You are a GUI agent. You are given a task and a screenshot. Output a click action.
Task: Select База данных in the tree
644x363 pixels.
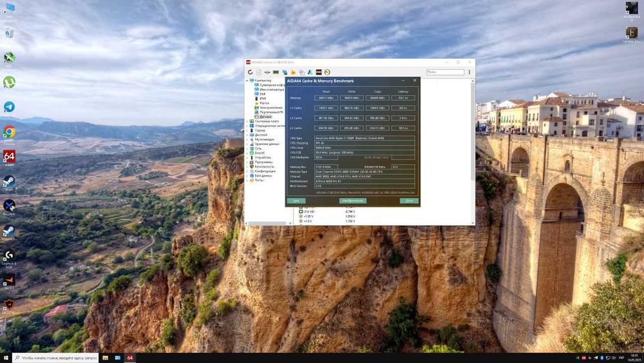click(x=261, y=175)
